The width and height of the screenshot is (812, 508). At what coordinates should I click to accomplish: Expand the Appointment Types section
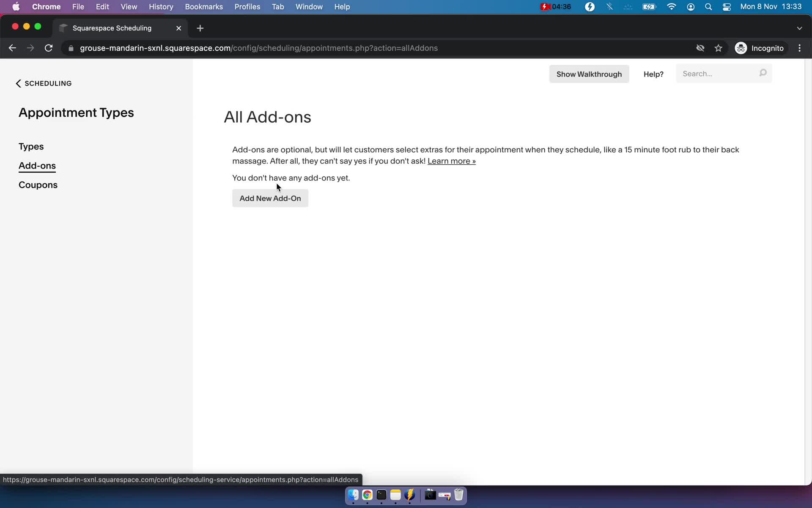pos(77,112)
